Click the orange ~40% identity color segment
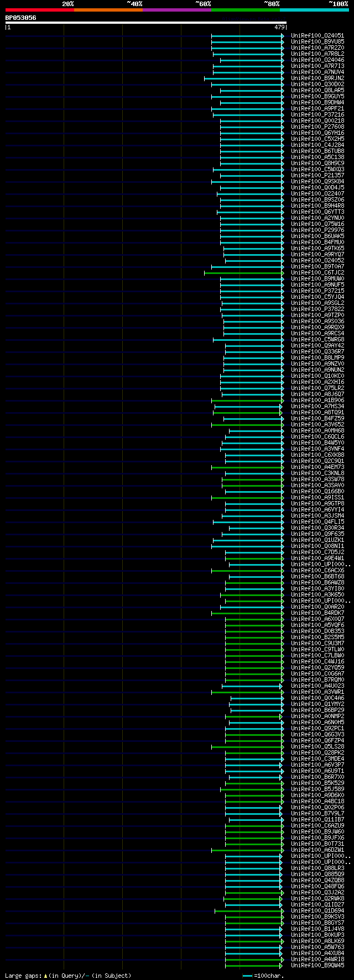This screenshot has height=980, width=354. [108, 10]
